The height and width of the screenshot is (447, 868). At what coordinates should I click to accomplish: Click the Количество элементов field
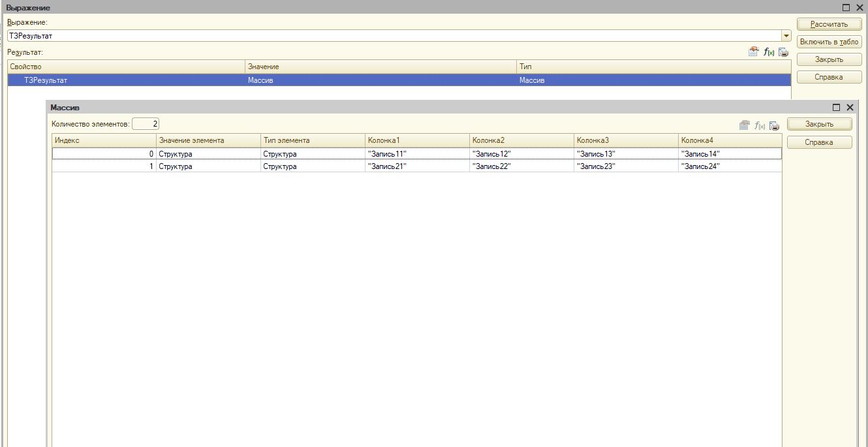pos(146,124)
